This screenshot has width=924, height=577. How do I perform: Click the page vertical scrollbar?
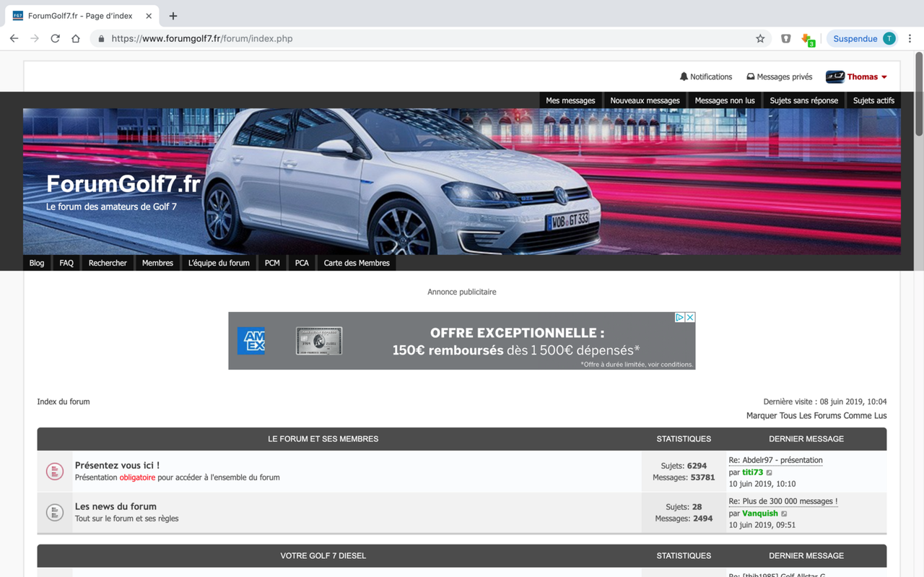tap(919, 94)
